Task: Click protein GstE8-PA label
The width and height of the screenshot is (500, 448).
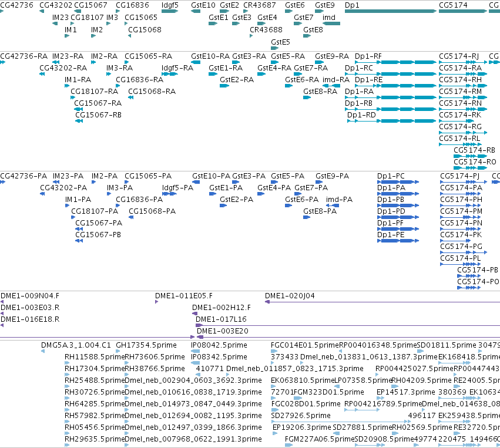Action: pyautogui.click(x=320, y=211)
